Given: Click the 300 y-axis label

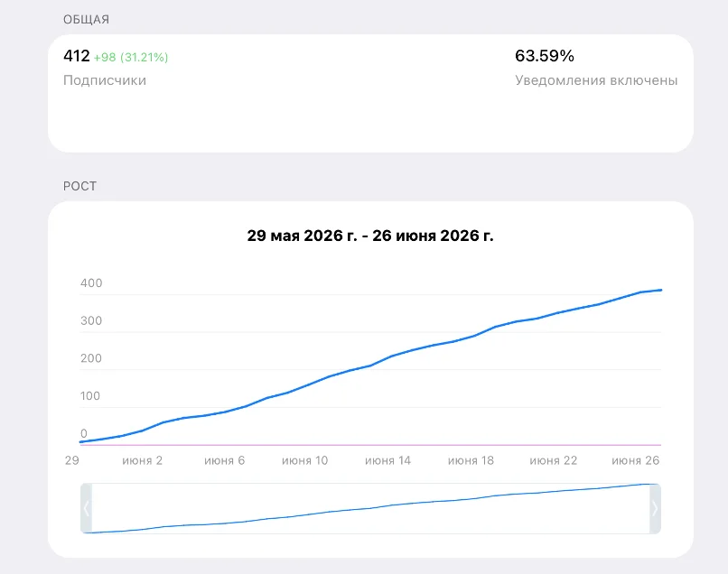Looking at the screenshot, I should click(91, 320).
